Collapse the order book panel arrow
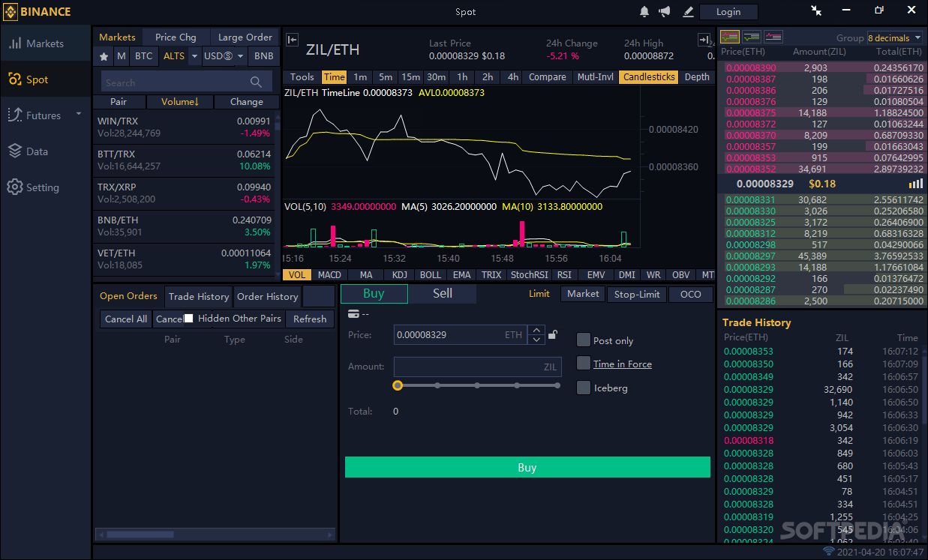This screenshot has height=560, width=928. click(704, 40)
